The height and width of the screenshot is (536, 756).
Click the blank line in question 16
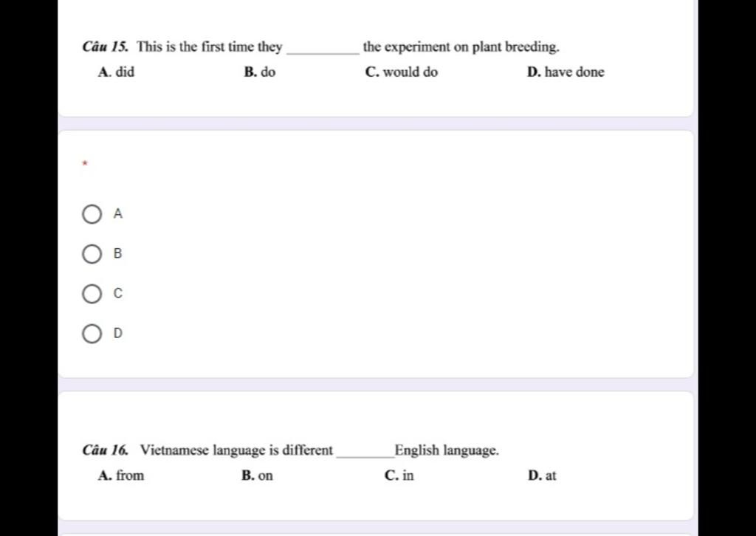click(365, 455)
